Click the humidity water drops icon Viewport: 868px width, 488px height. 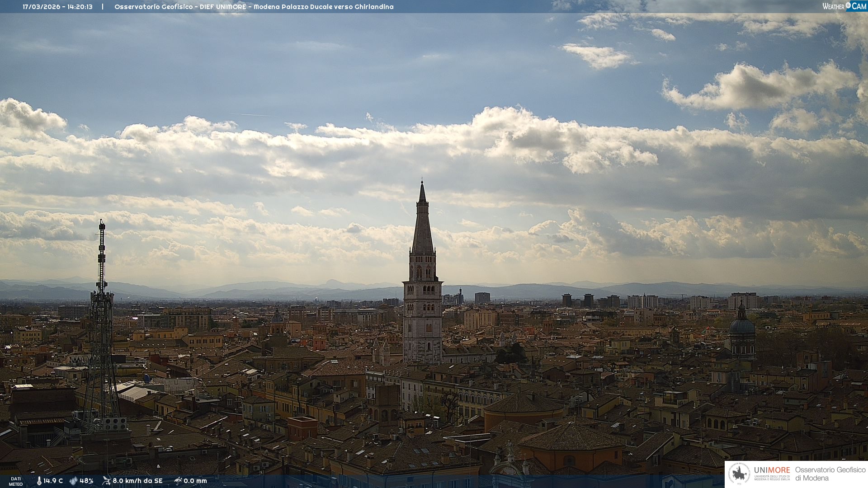73,481
